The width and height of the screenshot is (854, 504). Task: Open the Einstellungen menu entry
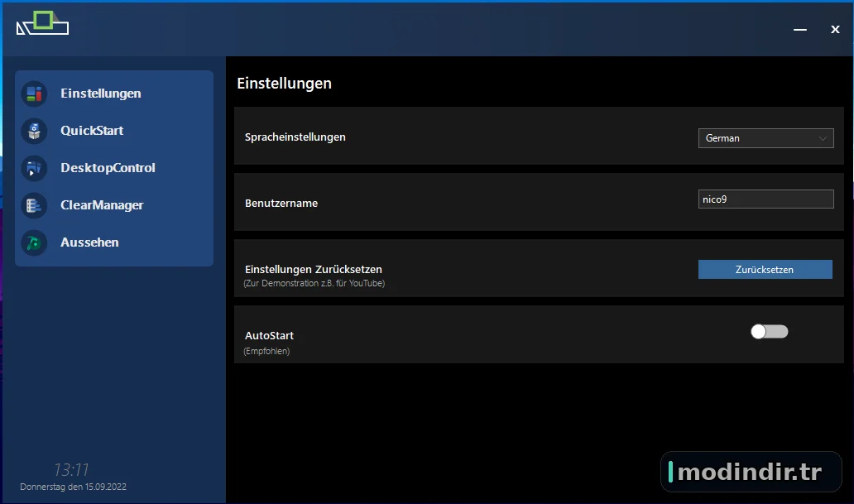coord(101,94)
